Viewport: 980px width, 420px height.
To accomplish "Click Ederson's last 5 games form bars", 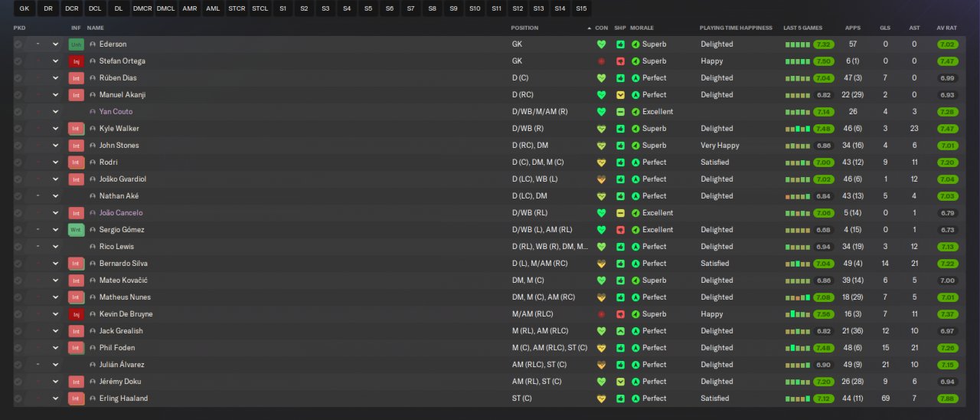I will tap(797, 44).
